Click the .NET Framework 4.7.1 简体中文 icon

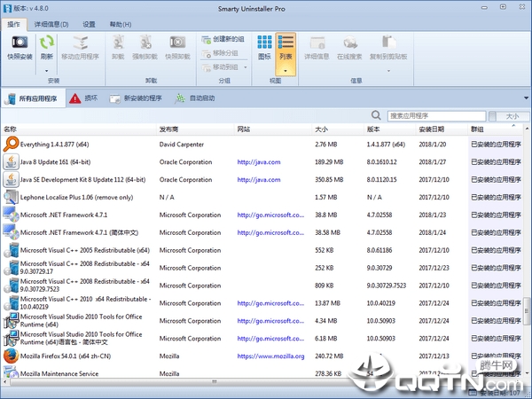[11, 232]
